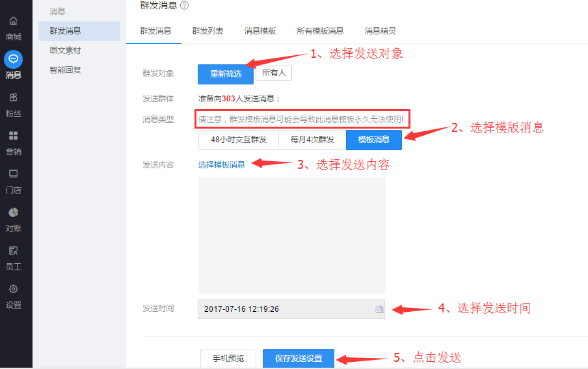Open the 设置 gear icon
Viewport: 588px width, 369px height.
[x=13, y=289]
